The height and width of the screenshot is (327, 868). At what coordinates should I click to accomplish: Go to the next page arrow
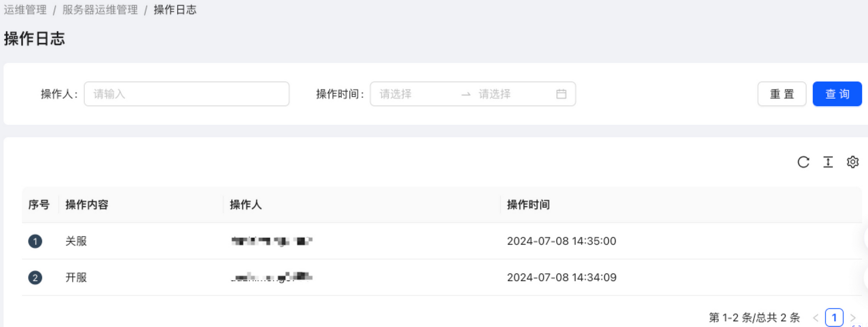(852, 318)
